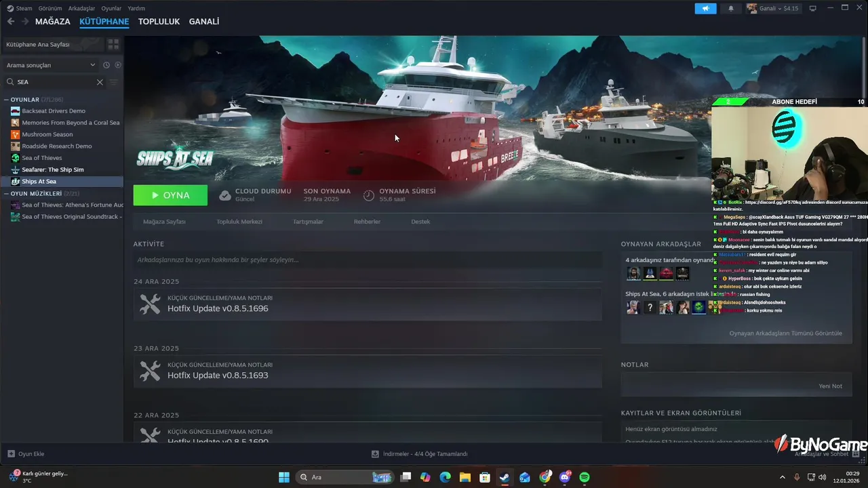Select Roadside Research Demo in list

(x=62, y=146)
